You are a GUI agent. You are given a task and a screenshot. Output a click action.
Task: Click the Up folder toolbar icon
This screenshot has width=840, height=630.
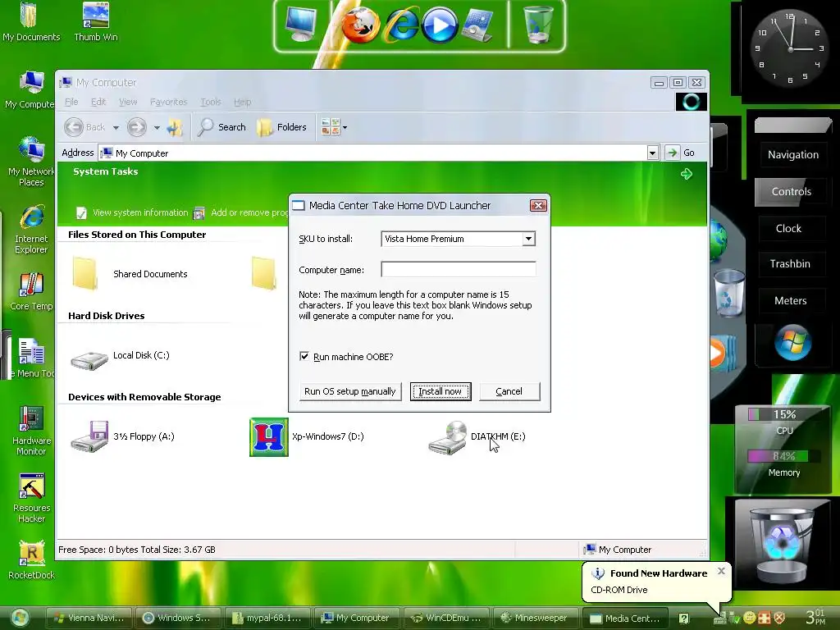(175, 127)
